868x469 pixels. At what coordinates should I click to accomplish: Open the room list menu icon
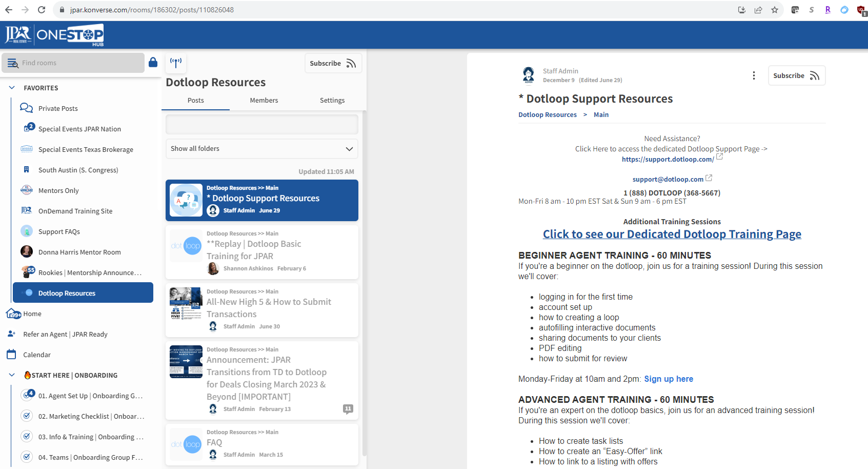click(x=13, y=63)
